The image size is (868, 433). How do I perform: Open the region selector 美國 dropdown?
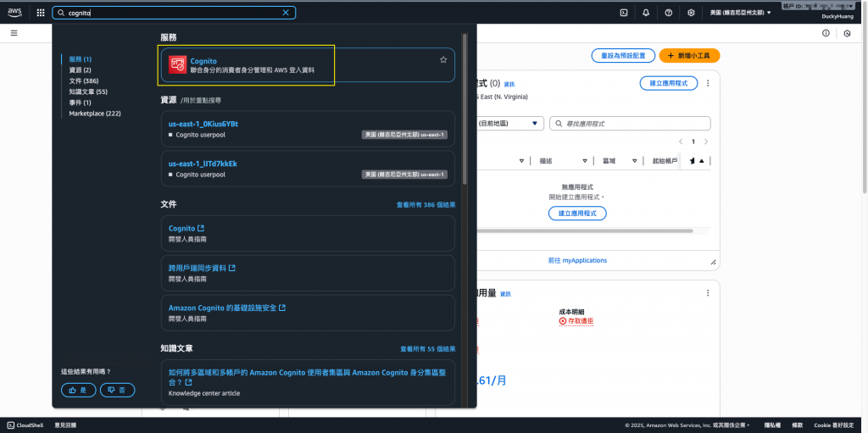tap(740, 13)
